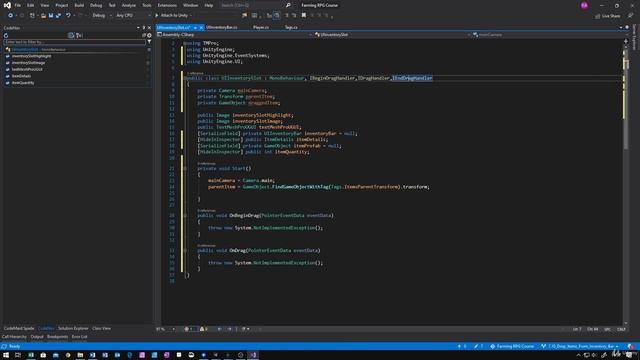Open the Any CPU platform dropdown

[x=133, y=16]
